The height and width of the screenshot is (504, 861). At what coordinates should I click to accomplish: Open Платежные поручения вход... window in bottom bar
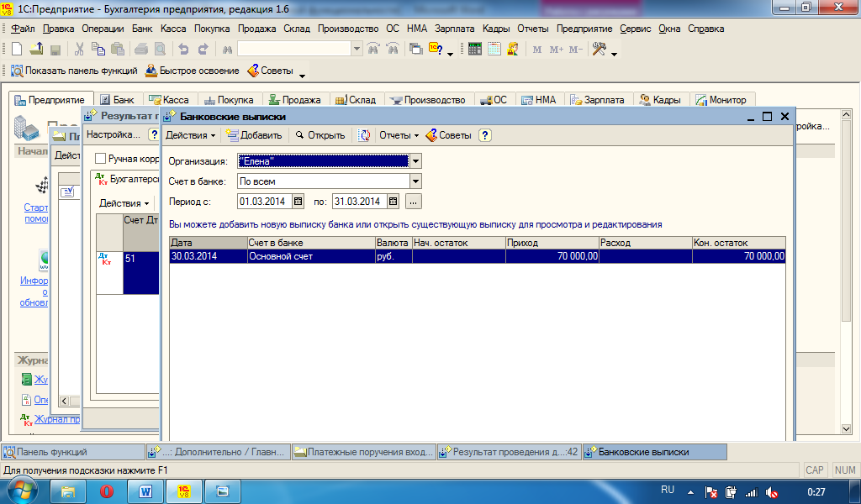363,453
